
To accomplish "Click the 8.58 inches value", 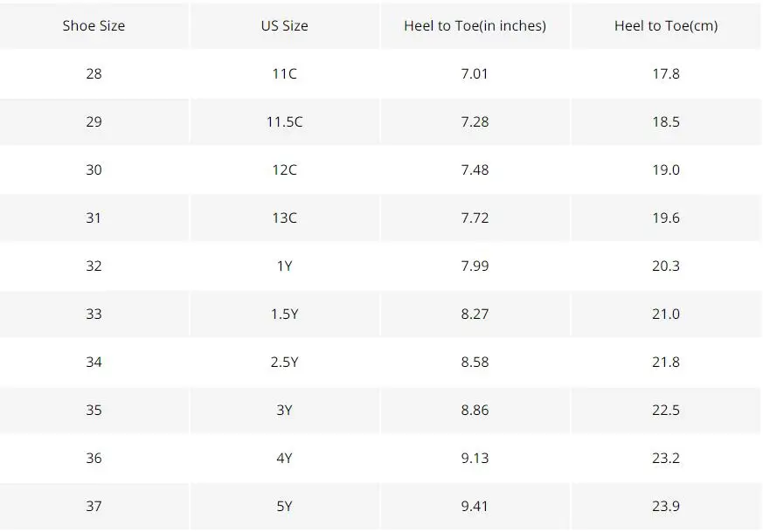I will [x=475, y=362].
